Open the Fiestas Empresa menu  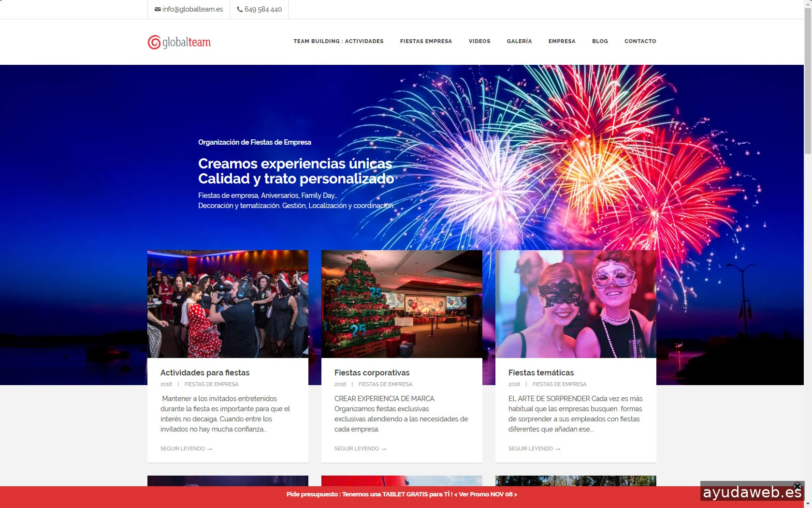pos(426,41)
